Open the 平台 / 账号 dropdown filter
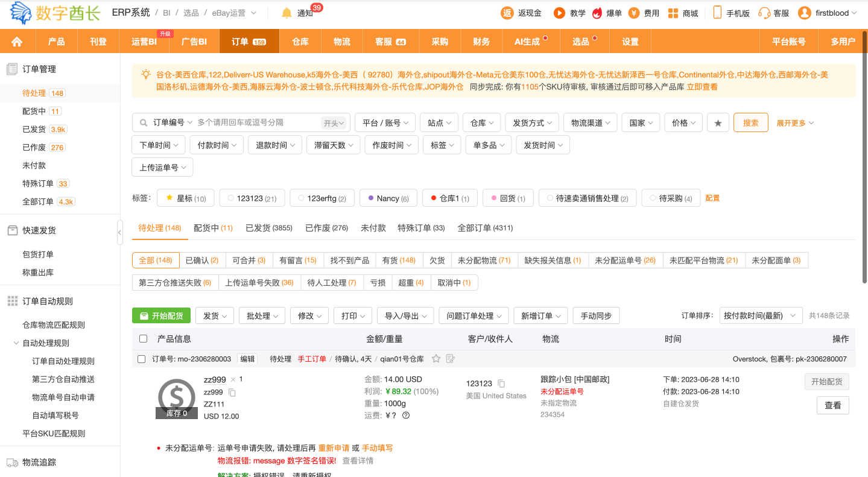Screen dimensions: 868x477 point(385,123)
